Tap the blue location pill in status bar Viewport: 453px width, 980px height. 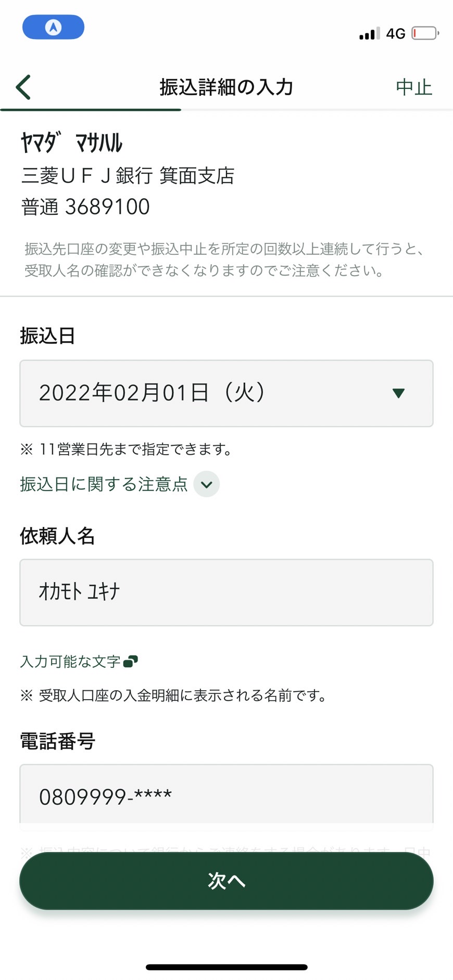point(53,27)
